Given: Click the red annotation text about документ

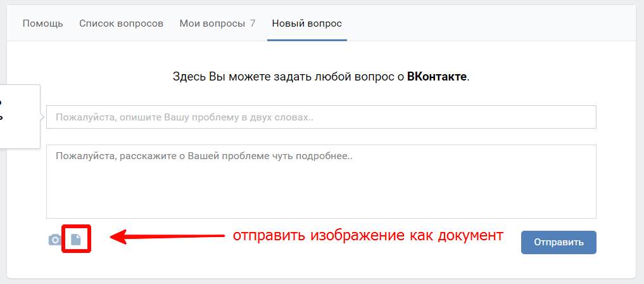Looking at the screenshot, I should pyautogui.click(x=368, y=236).
